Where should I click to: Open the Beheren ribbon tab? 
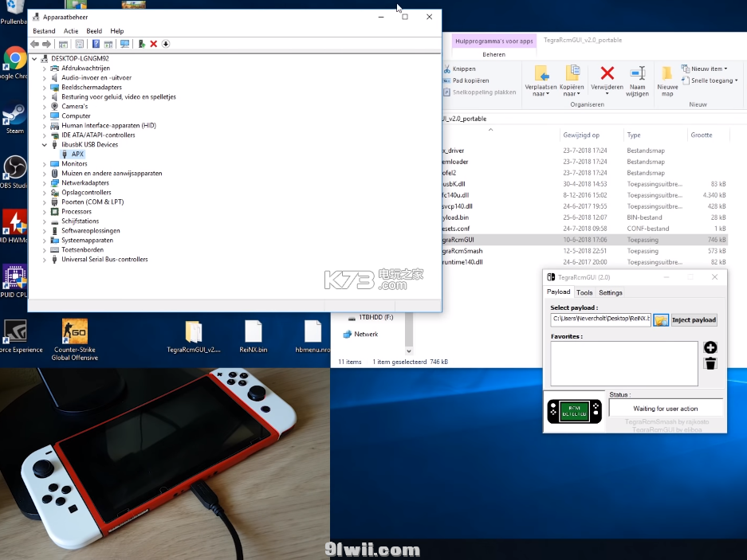tap(494, 54)
